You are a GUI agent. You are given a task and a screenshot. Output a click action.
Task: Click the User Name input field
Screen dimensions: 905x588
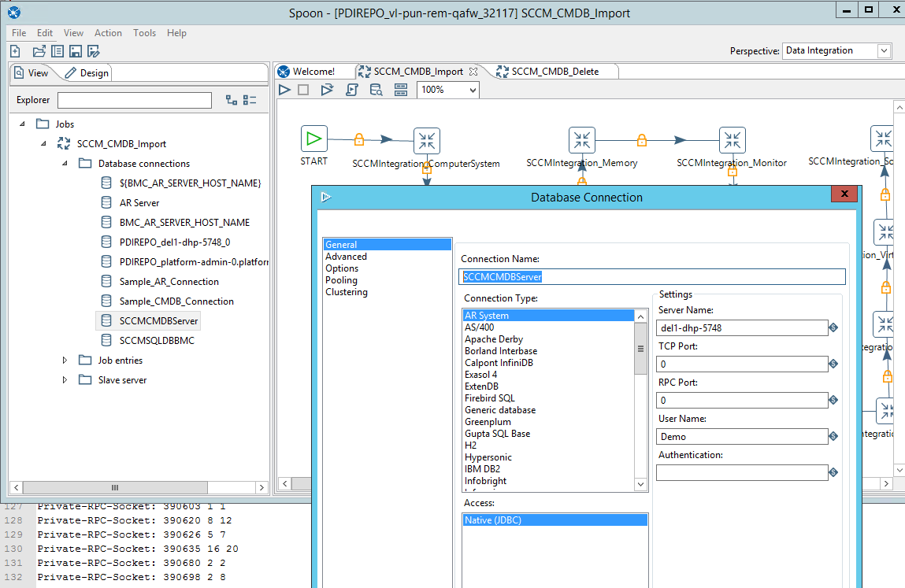741,436
